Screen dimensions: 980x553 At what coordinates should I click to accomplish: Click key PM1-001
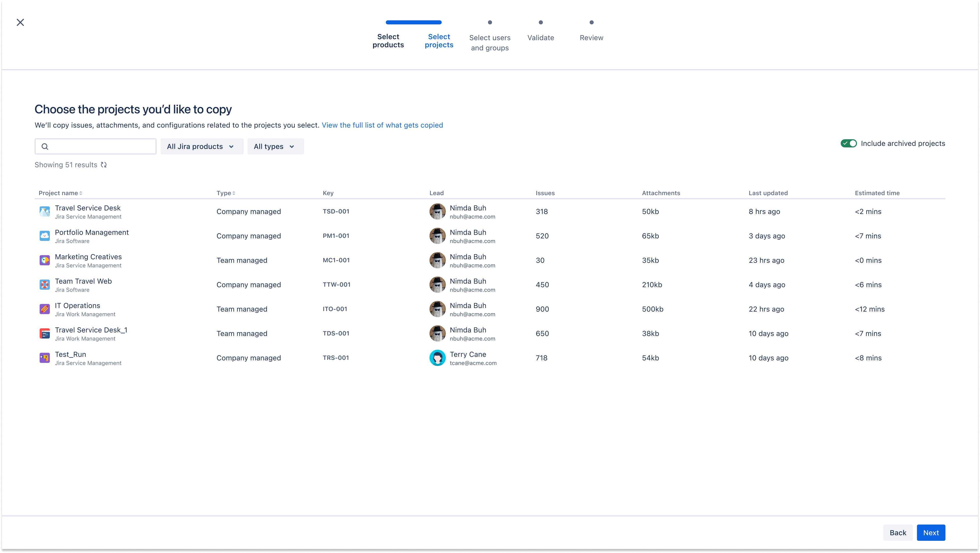(336, 236)
